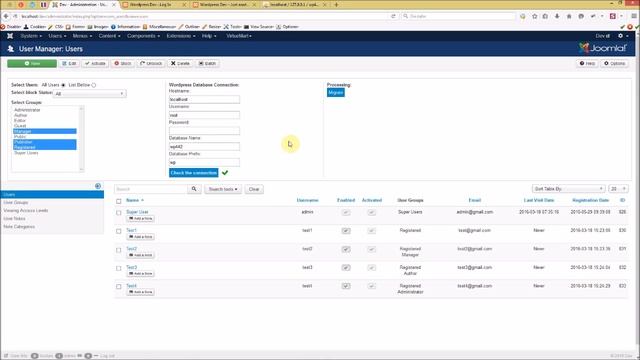This screenshot has width=640, height=360.
Task: Open the View Source web developer toolbar item
Action: tap(259, 27)
